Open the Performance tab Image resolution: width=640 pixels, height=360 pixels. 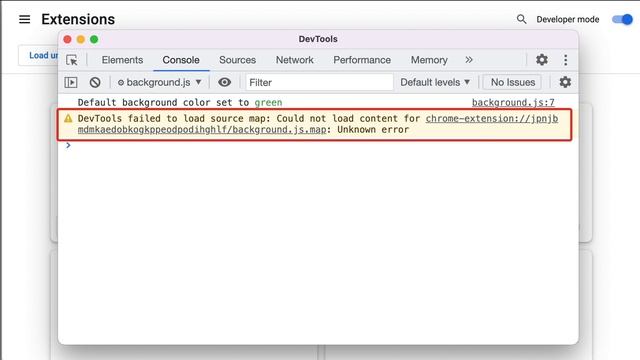click(x=362, y=60)
